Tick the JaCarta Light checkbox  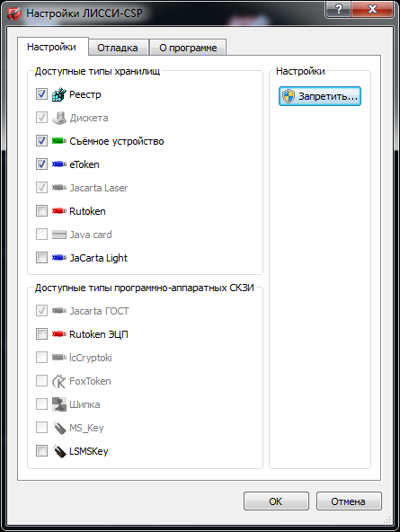(x=41, y=258)
